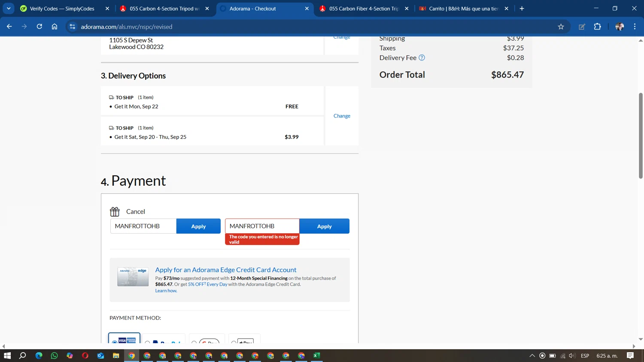Click the left promo code input field
The width and height of the screenshot is (644, 362).
pos(143,226)
